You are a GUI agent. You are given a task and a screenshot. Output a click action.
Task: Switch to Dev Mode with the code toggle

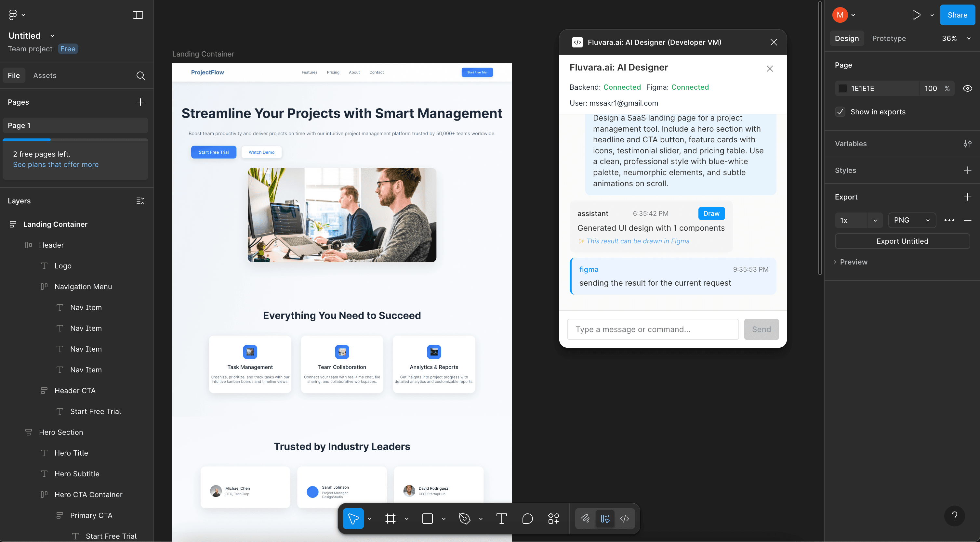coord(624,518)
